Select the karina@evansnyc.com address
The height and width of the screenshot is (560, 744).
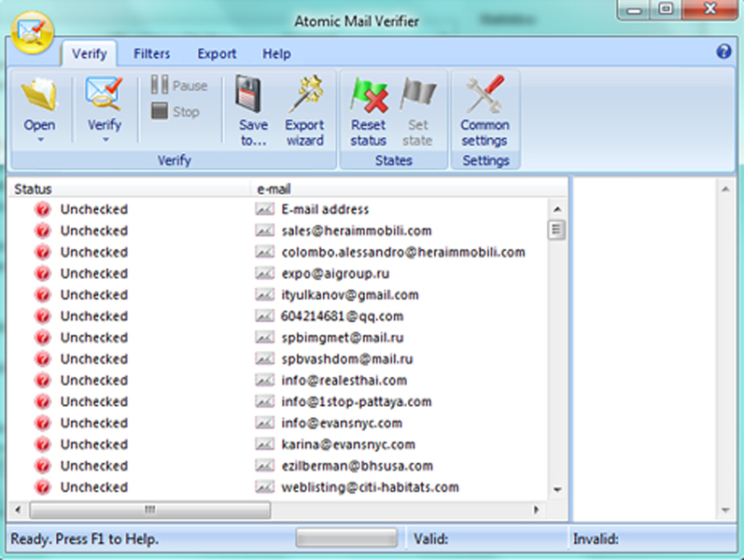tap(348, 444)
